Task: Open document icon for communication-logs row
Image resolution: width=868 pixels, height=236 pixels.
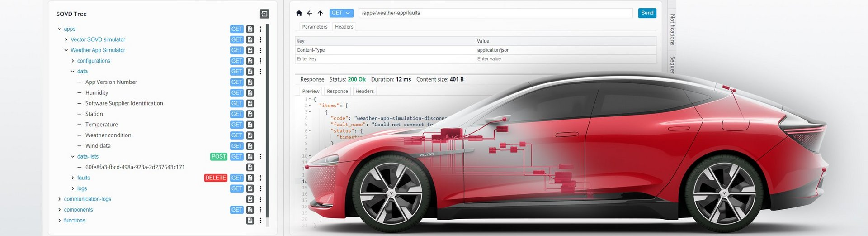Action: coord(250,199)
